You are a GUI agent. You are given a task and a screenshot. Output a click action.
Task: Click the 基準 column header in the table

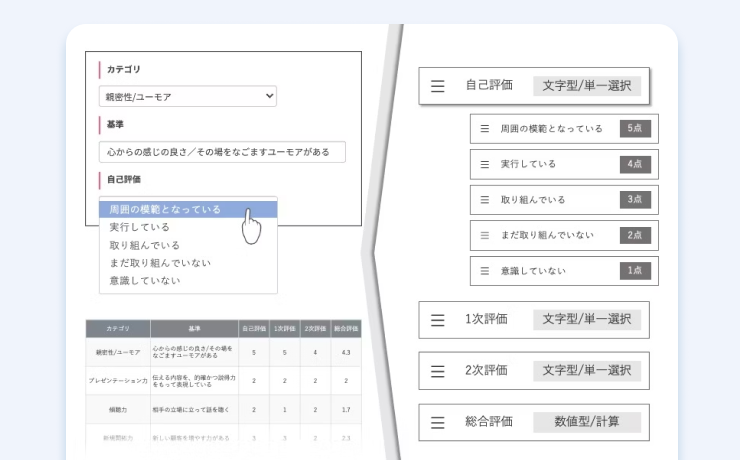[x=194, y=329]
